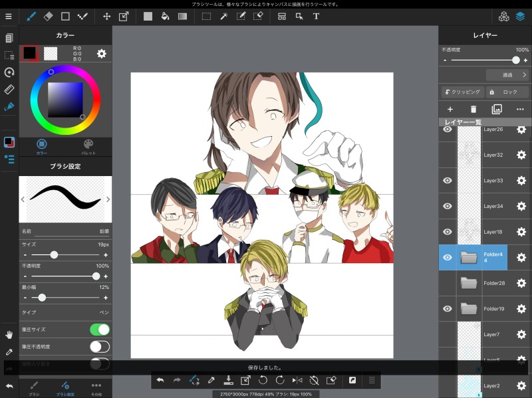Select the Eraser tool

pyautogui.click(x=48, y=16)
